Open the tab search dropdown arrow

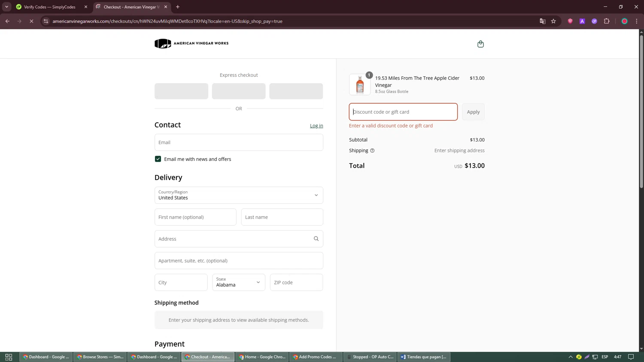[x=6, y=7]
